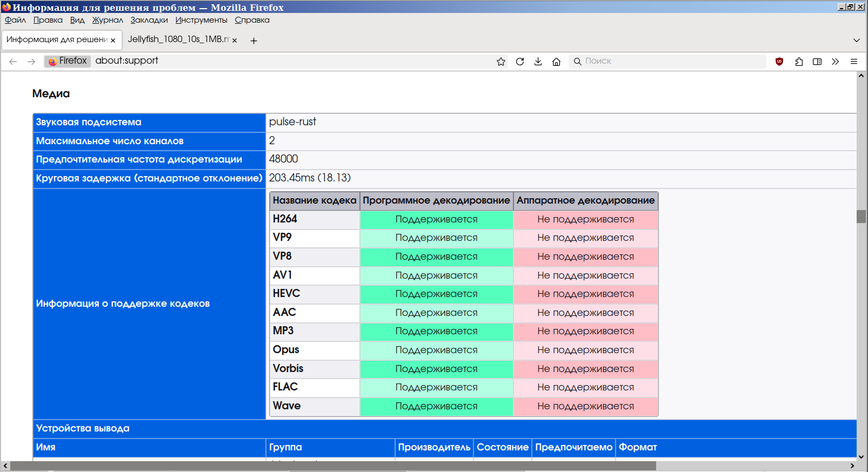868x472 pixels.
Task: Open the Закладки menu
Action: 149,20
